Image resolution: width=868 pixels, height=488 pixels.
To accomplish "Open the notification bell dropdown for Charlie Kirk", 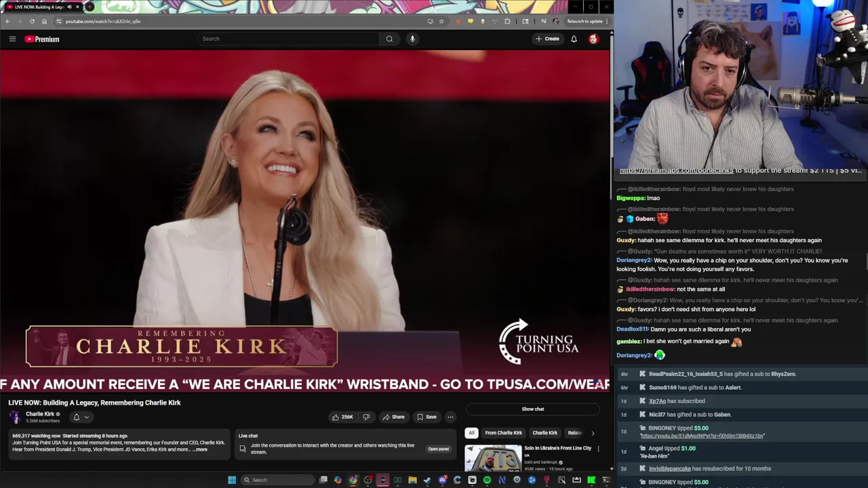I will point(81,417).
